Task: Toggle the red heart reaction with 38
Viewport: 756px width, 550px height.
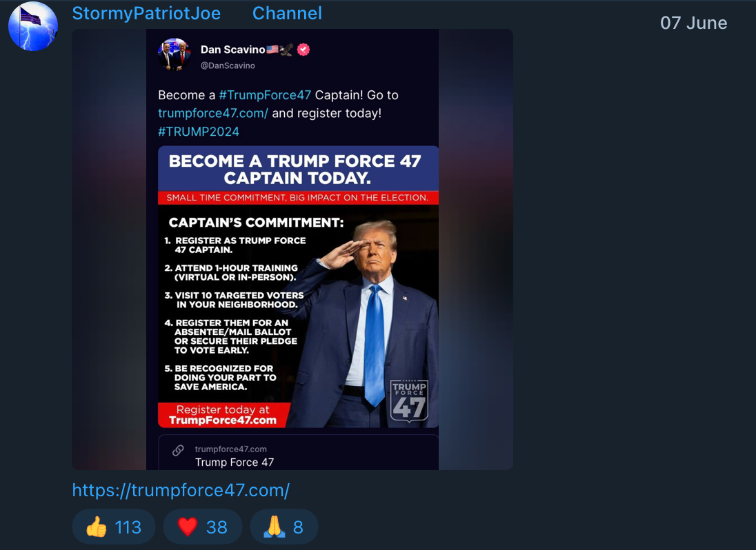Action: click(x=202, y=527)
